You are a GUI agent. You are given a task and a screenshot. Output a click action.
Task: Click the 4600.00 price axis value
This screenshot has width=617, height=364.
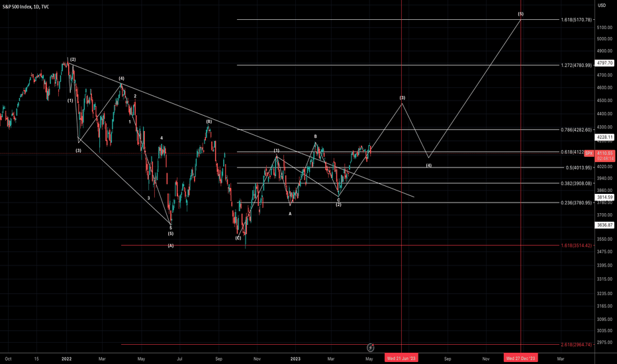604,88
